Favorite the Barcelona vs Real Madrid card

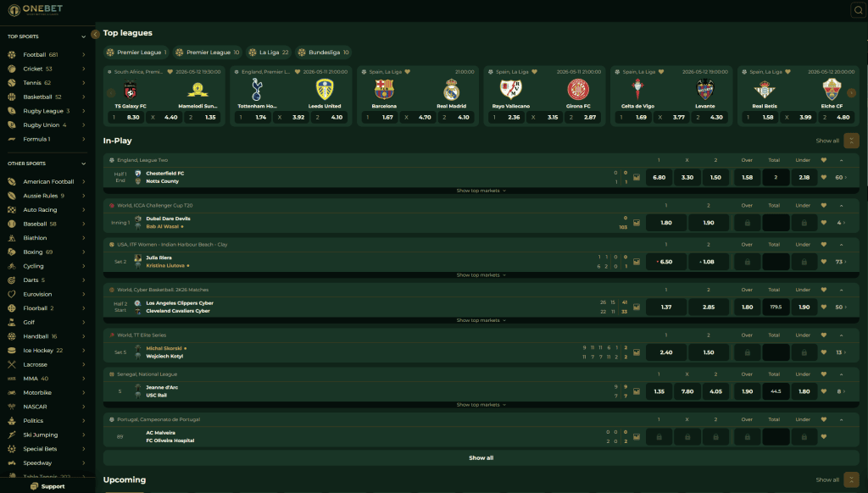tap(408, 72)
